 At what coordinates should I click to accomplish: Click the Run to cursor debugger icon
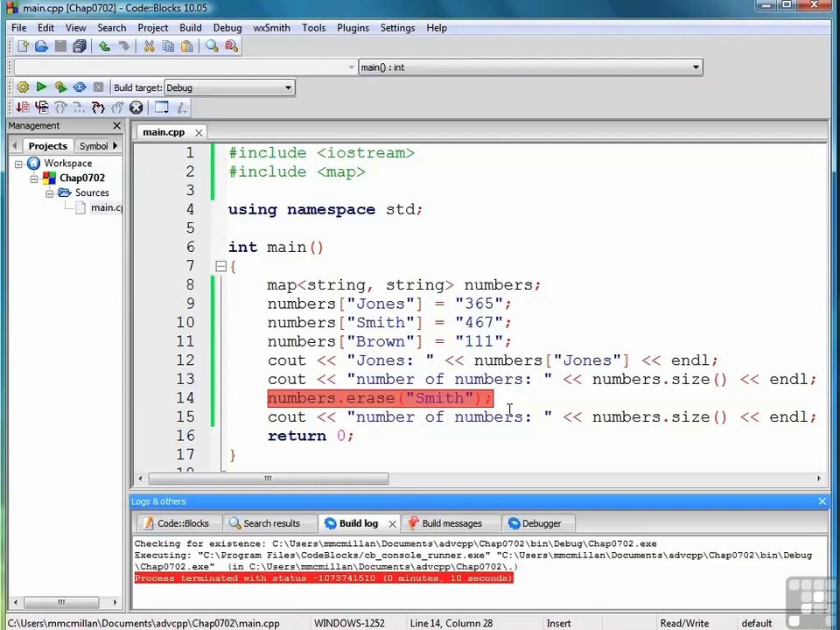[x=41, y=108]
